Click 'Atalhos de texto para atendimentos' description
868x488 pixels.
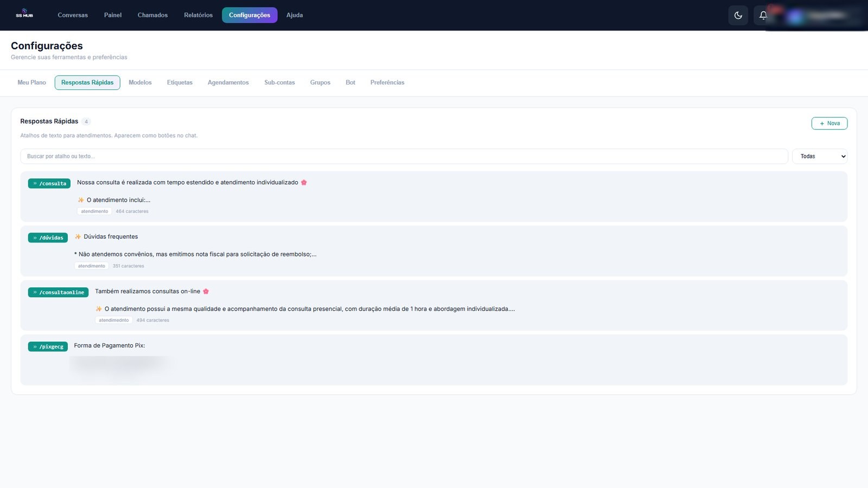tap(109, 136)
